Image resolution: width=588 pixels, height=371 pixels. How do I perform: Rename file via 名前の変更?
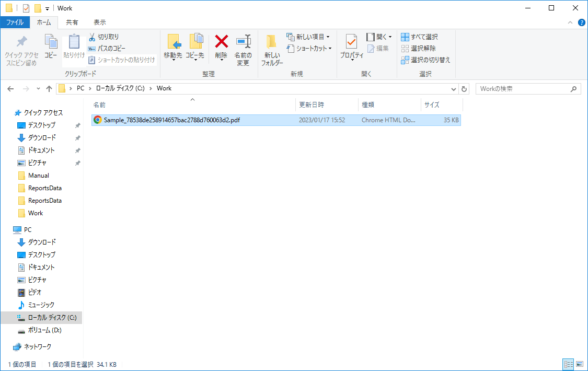pos(243,50)
